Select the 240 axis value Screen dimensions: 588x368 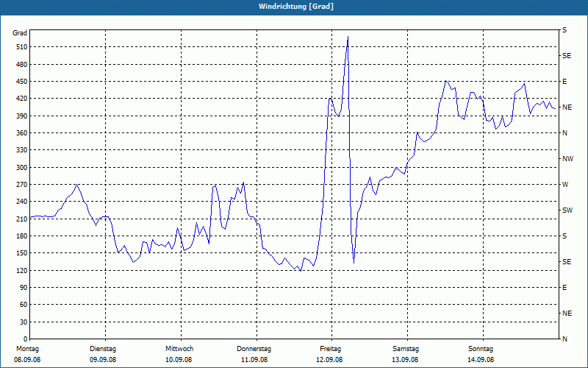[x=22, y=202]
